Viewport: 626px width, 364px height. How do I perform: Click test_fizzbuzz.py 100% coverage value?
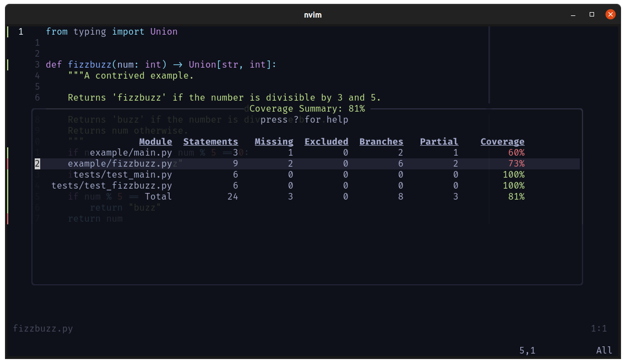[x=514, y=186]
